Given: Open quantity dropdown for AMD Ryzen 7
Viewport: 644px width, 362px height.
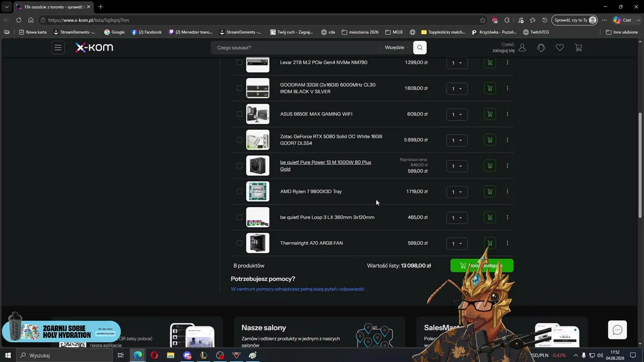Looking at the screenshot, I should 457,192.
